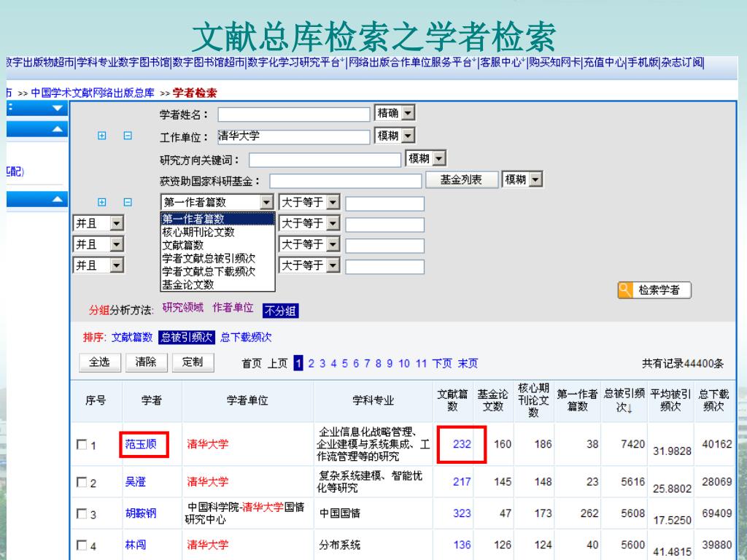Click minus icon beside 第一作者篇数 condition row
This screenshot has height=560, width=747.
click(x=128, y=203)
